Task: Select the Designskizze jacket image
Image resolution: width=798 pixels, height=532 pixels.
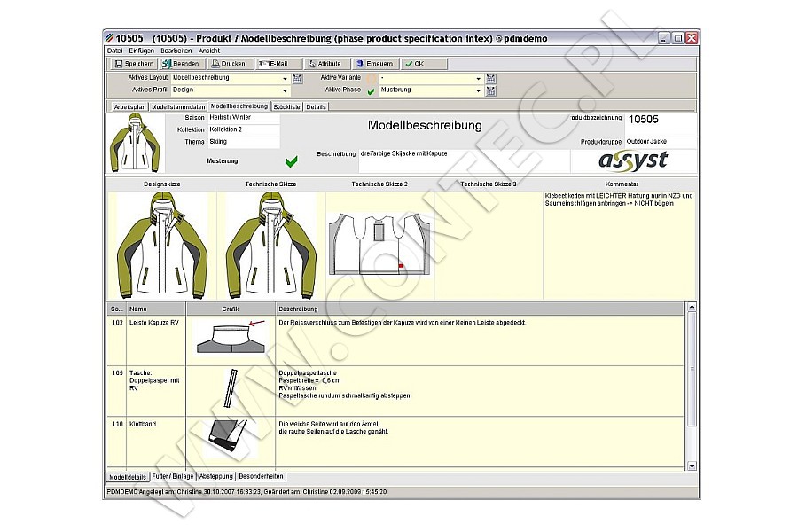Action: click(x=162, y=245)
